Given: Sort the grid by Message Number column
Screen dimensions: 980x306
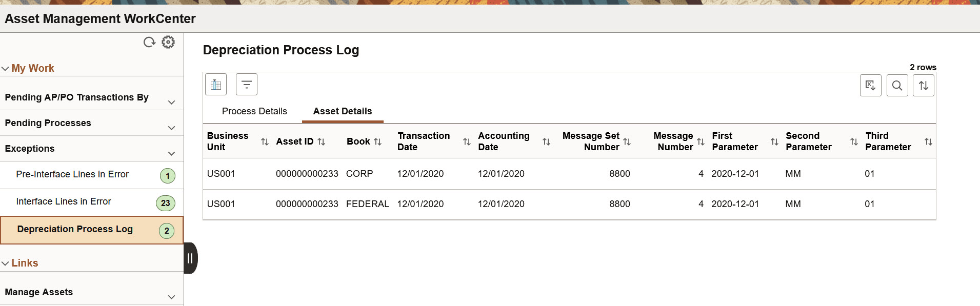Looking at the screenshot, I should click(x=701, y=141).
